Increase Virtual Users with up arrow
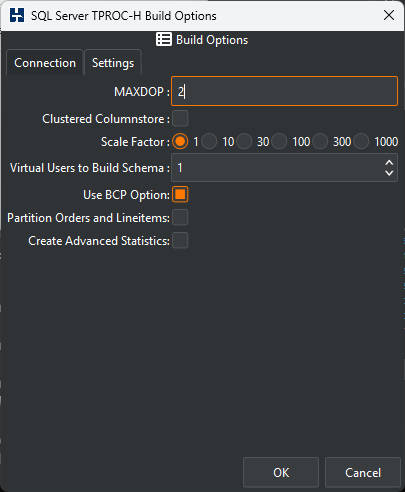Viewport: 405px width, 492px height. pos(389,163)
